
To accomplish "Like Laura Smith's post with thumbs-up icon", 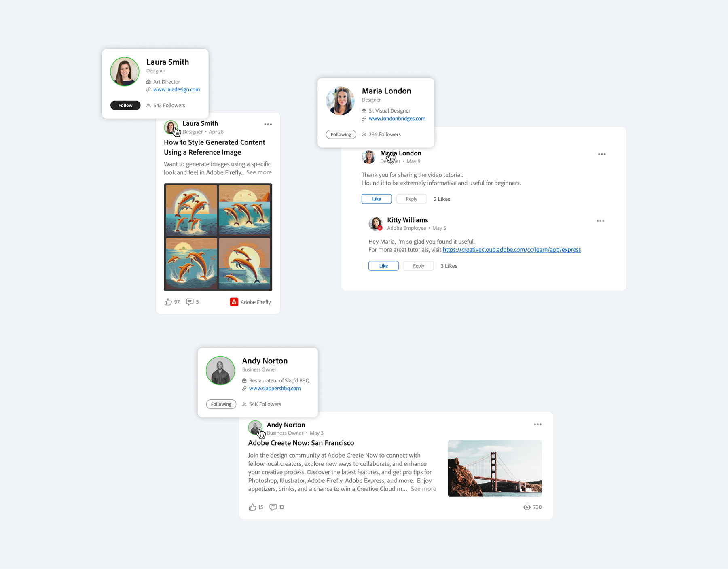I will click(168, 302).
